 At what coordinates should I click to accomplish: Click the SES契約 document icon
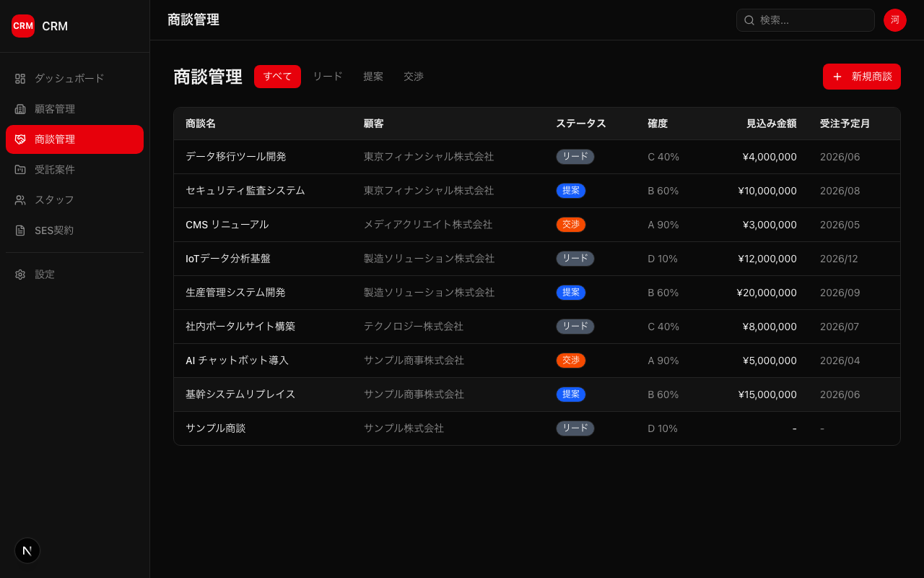(20, 230)
